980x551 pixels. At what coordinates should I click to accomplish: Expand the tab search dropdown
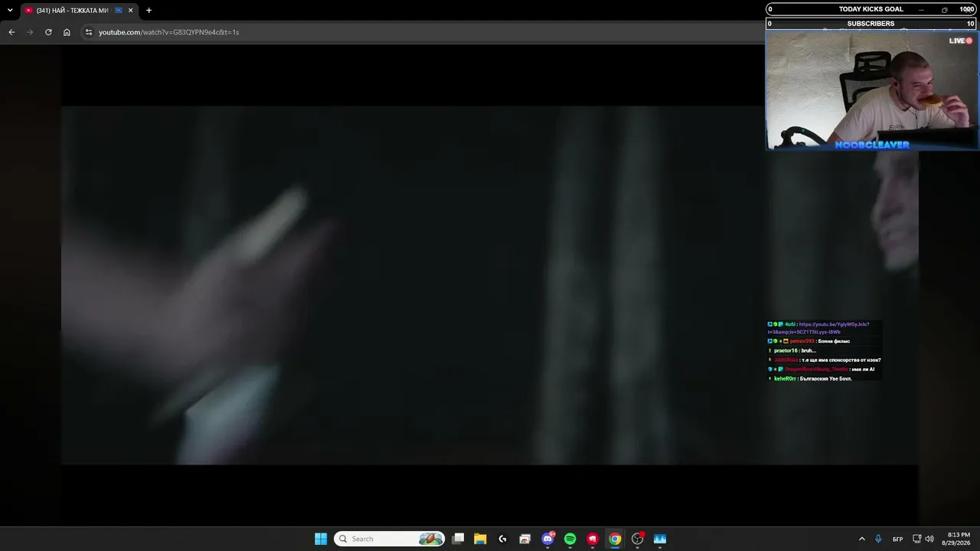click(10, 10)
